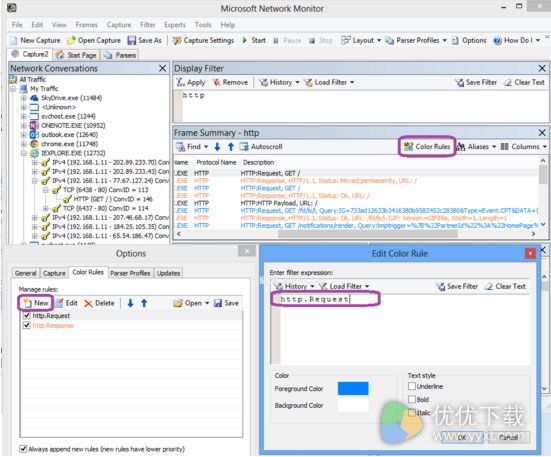The image size is (551, 457).
Task: Start the capture with the green arrow
Action: pos(245,40)
